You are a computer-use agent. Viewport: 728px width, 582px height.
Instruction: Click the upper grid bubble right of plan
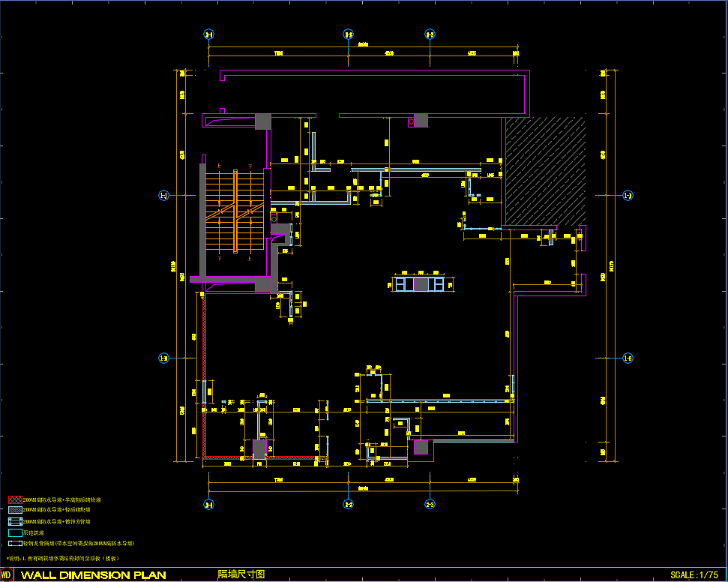(x=628, y=196)
